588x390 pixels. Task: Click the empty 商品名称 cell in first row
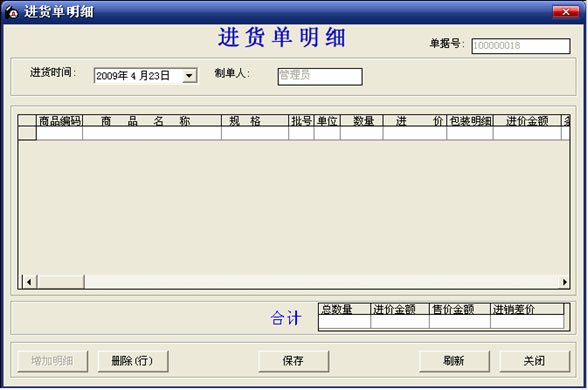point(152,133)
